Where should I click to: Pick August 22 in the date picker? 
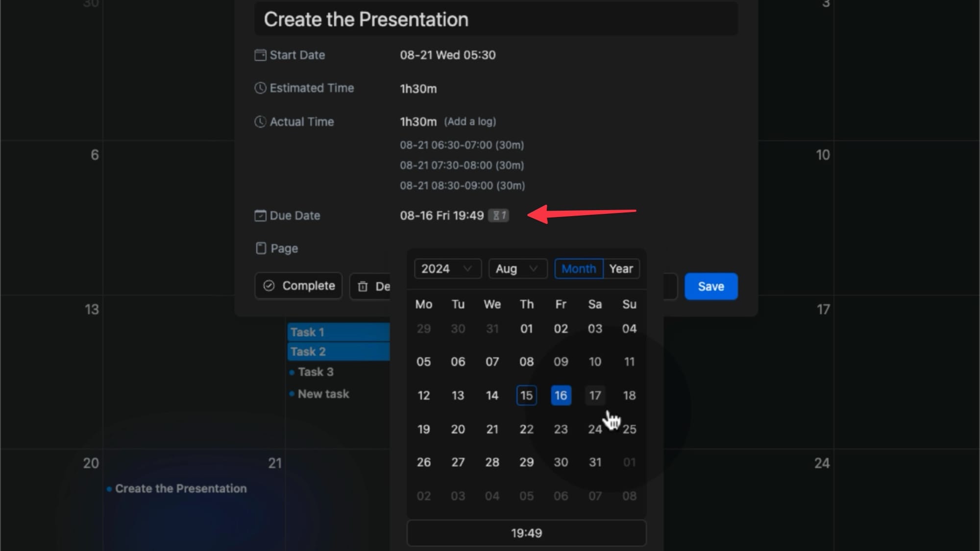(x=526, y=430)
